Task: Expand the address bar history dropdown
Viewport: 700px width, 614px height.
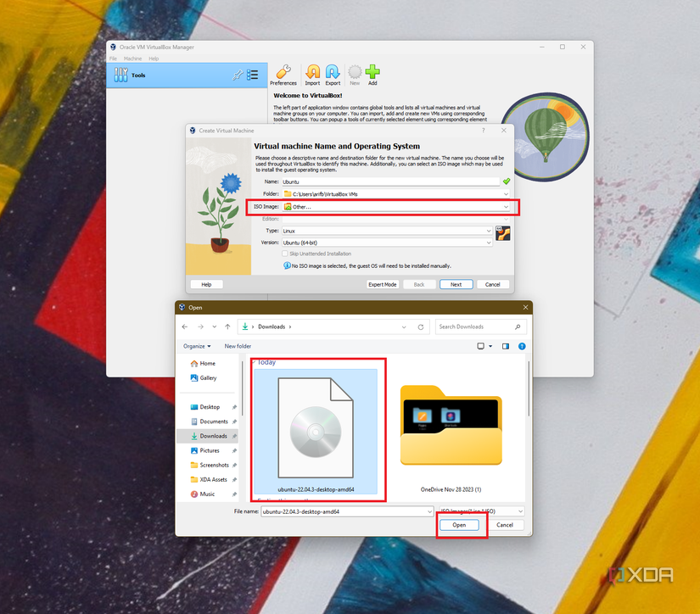Action: click(x=404, y=327)
